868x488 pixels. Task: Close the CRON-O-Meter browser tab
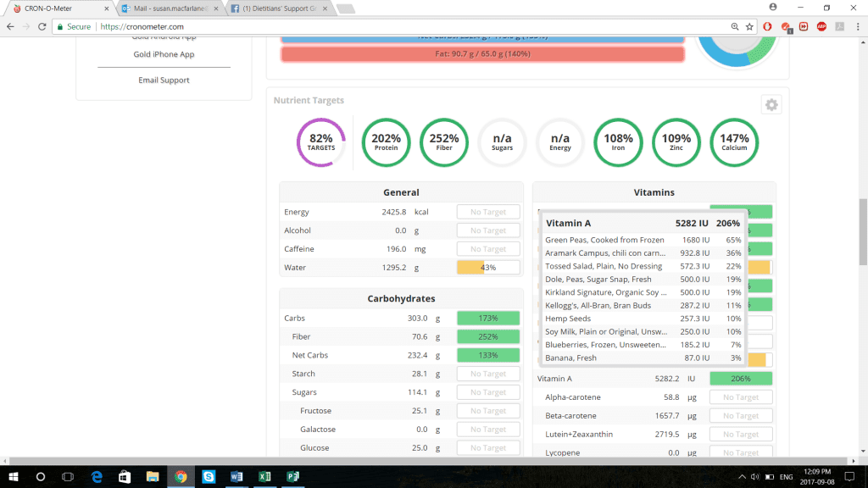[107, 8]
